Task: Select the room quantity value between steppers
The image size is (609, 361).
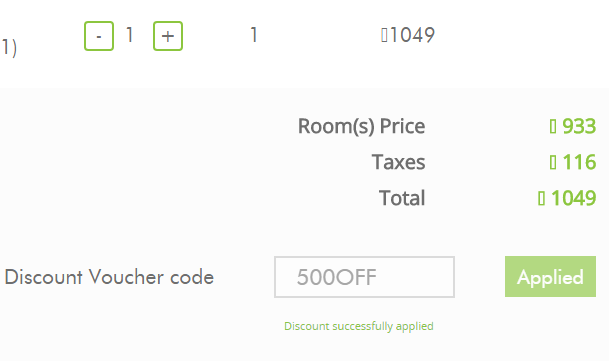Action: click(130, 35)
